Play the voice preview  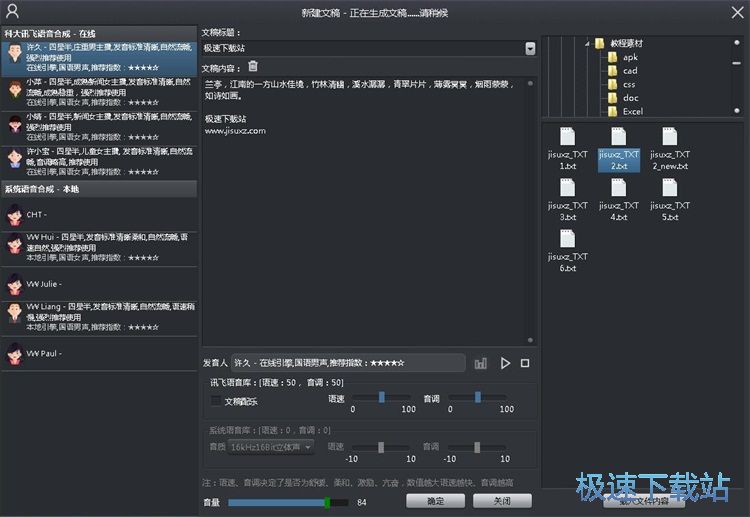coord(505,363)
